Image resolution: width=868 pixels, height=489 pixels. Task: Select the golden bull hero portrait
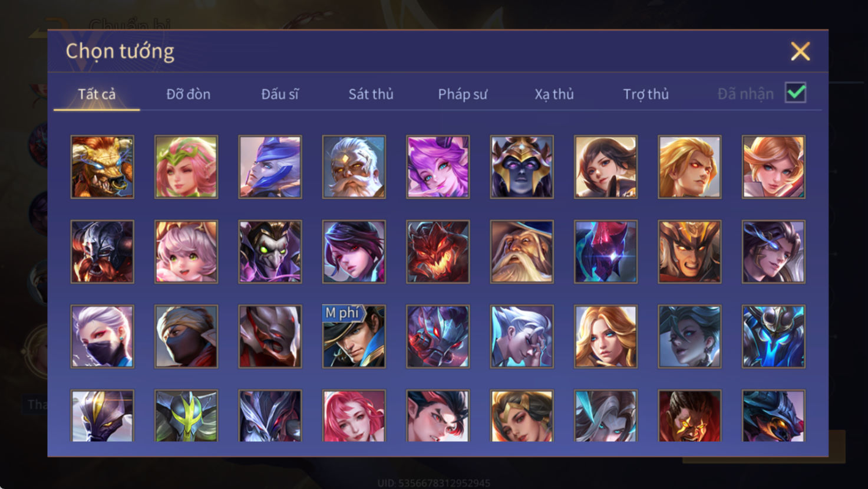(103, 167)
